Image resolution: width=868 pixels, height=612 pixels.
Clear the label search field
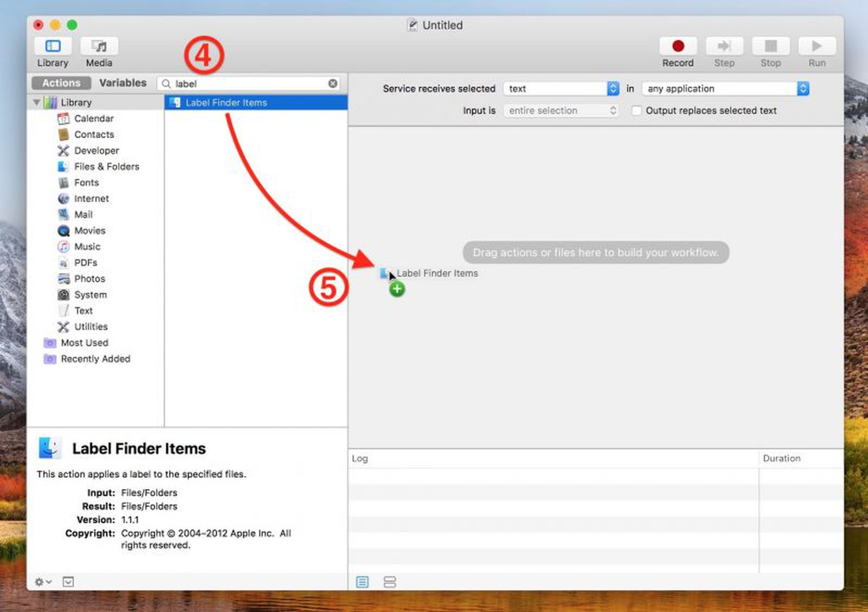[333, 83]
